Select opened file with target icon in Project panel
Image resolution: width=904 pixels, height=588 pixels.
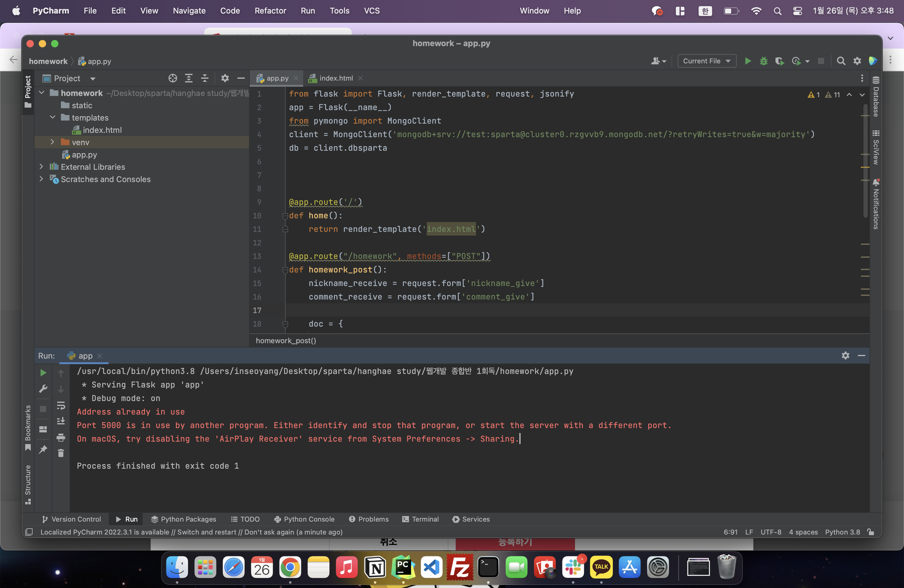click(x=173, y=78)
